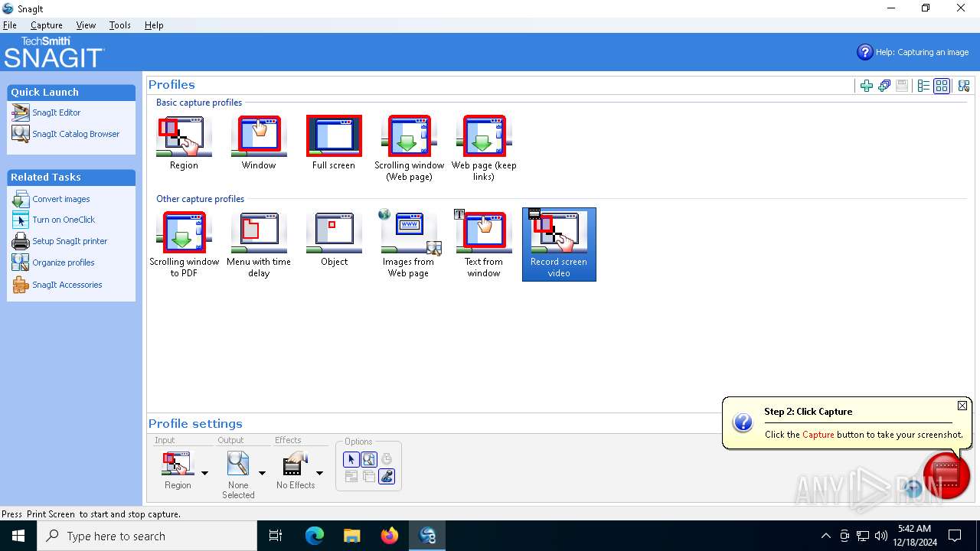Open the Tools menu
980x551 pixels.
119,25
